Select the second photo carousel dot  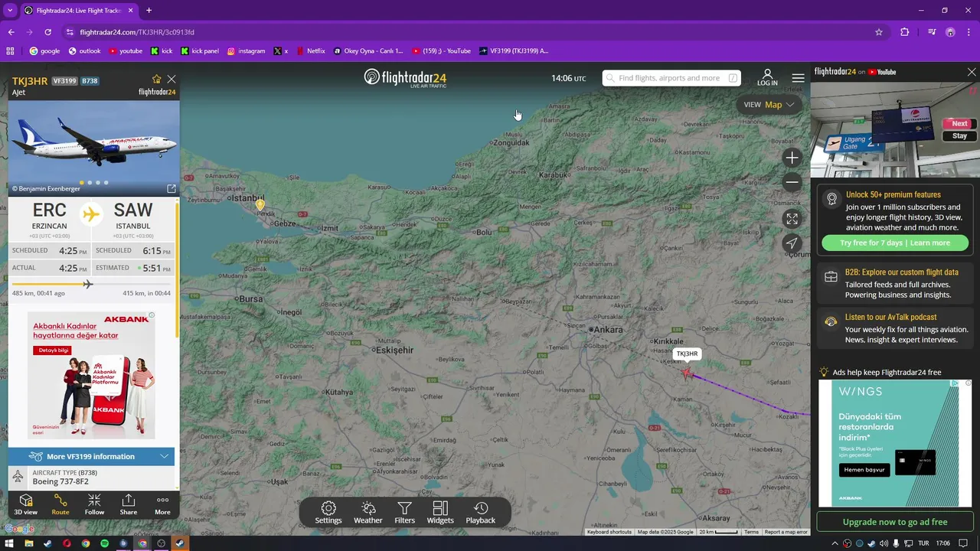pos(90,182)
